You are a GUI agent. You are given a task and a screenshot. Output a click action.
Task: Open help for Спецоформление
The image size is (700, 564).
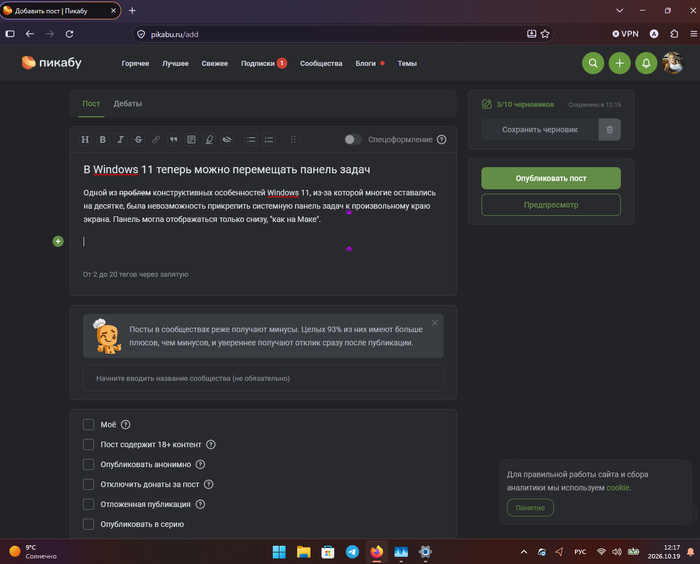[x=442, y=140]
